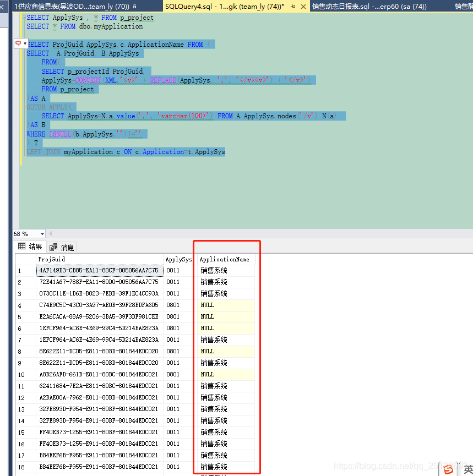Image resolution: width=473 pixels, height=476 pixels.
Task: Switch to the 1供应商信息表 query tab
Action: [75, 7]
